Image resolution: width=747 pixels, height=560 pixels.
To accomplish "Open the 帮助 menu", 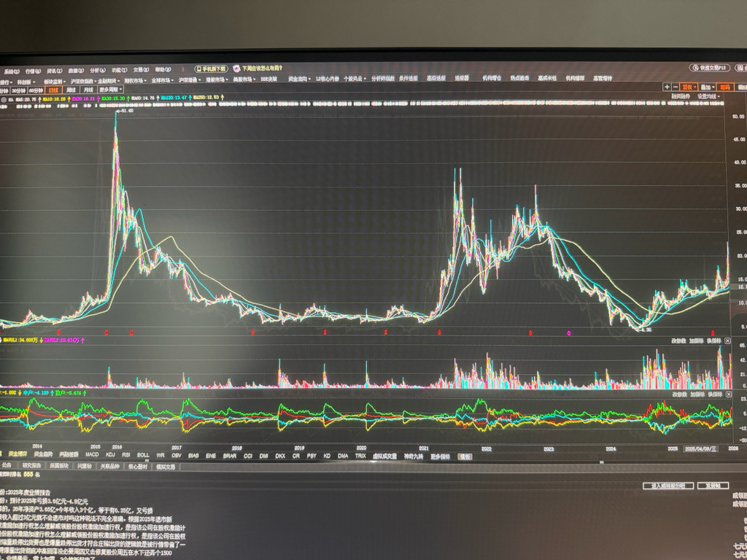I will pyautogui.click(x=163, y=69).
